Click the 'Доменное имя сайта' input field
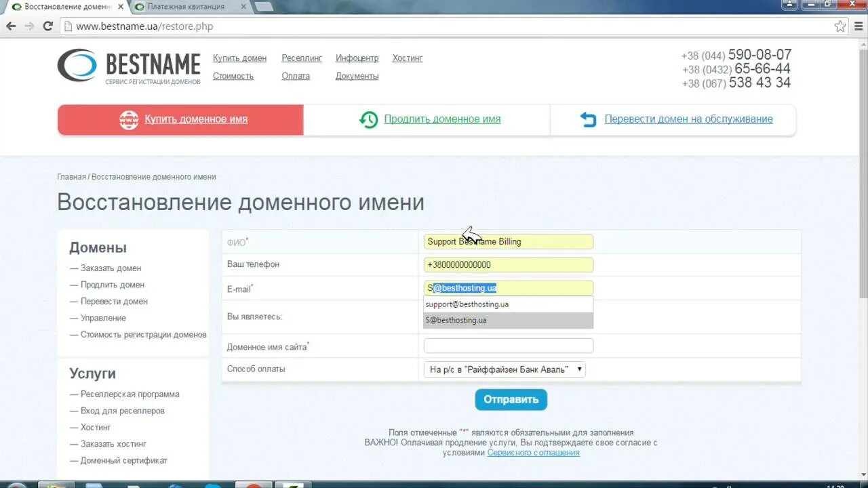Image resolution: width=868 pixels, height=488 pixels. click(x=508, y=346)
